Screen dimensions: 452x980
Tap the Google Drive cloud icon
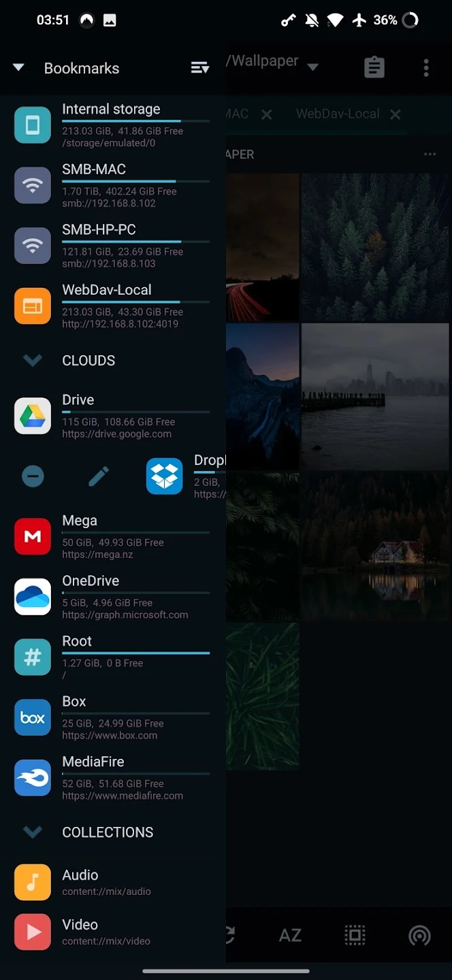[33, 416]
